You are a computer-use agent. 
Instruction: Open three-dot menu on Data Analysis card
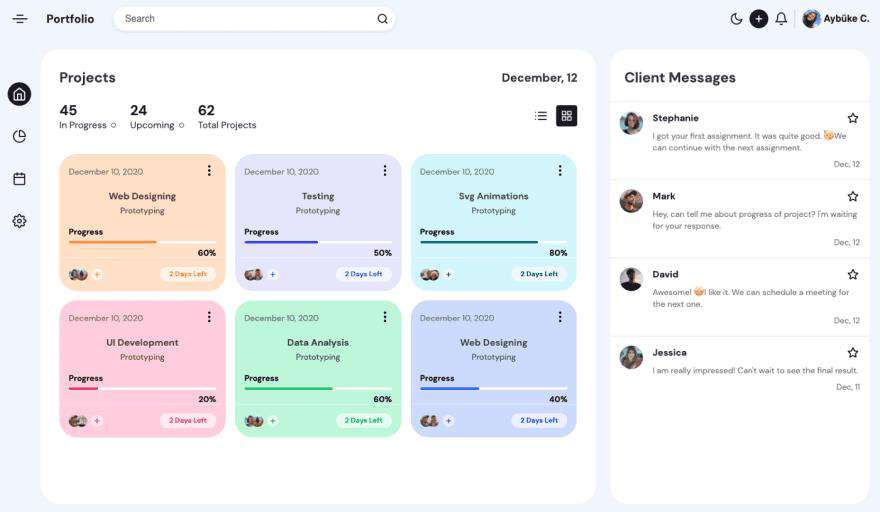pos(384,317)
